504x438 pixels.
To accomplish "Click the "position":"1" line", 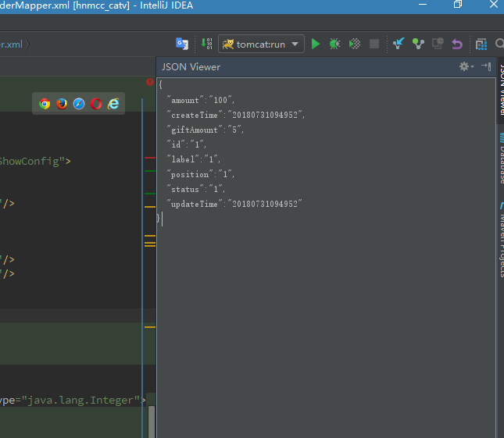I will [x=201, y=174].
